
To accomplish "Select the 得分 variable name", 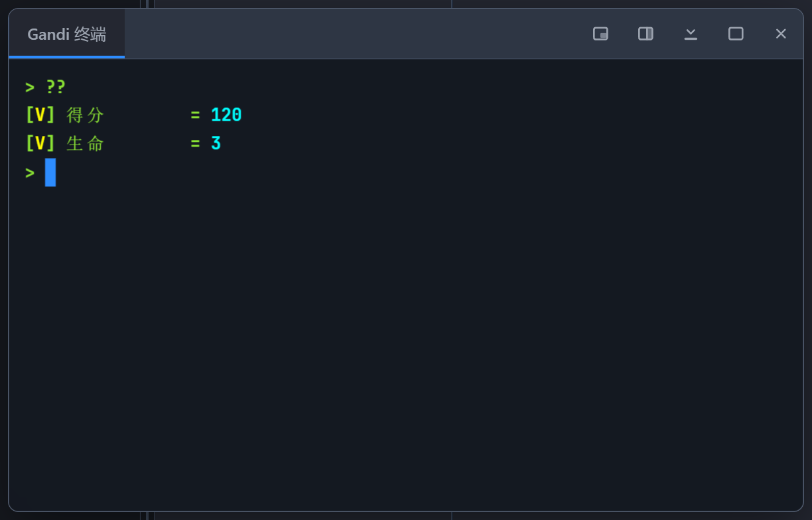I will point(86,115).
